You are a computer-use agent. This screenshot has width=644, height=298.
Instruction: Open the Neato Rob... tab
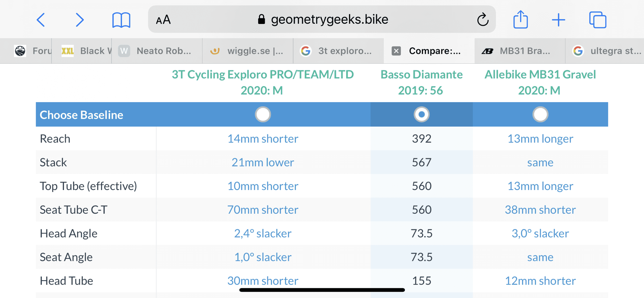click(157, 51)
